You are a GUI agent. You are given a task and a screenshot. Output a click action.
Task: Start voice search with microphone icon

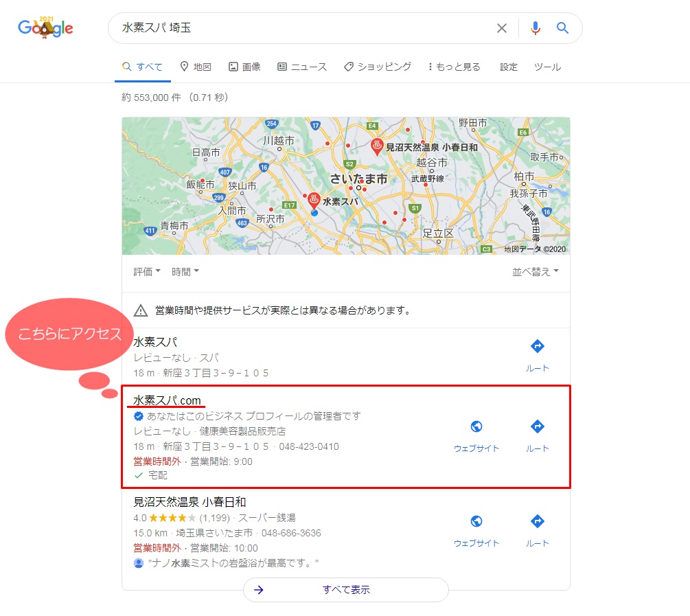pos(535,28)
